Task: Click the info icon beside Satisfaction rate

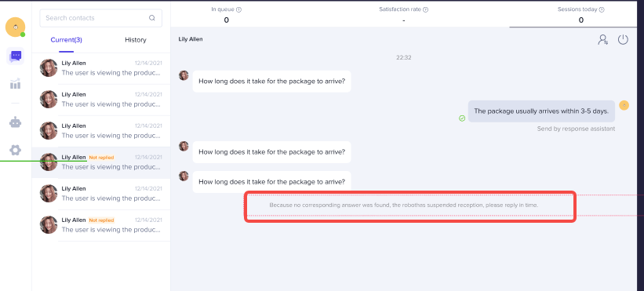Action: pyautogui.click(x=425, y=9)
